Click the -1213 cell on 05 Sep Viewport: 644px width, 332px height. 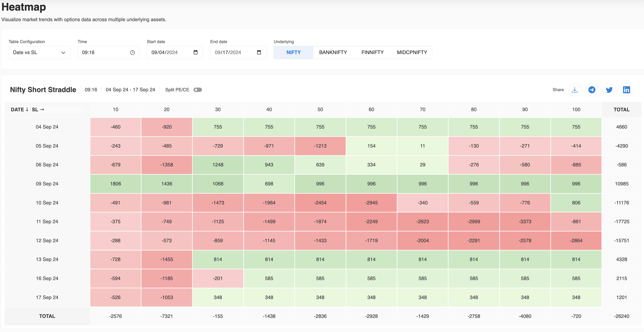coord(320,146)
